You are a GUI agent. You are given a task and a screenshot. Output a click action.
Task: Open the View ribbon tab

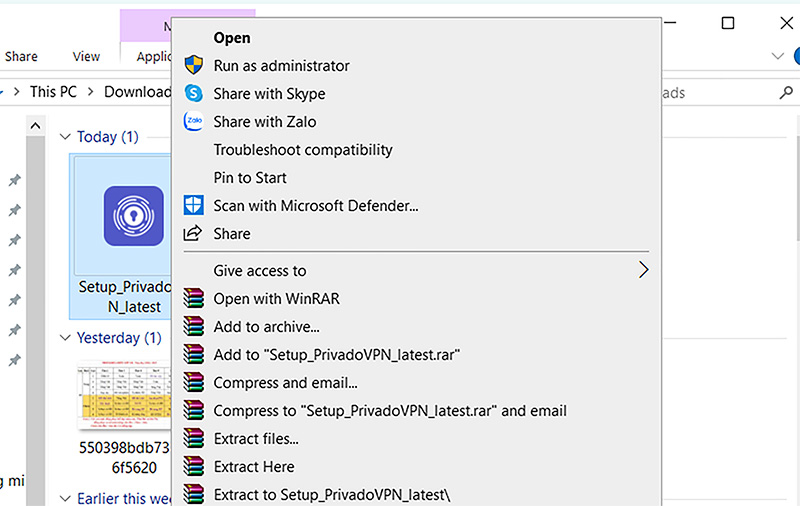[86, 56]
